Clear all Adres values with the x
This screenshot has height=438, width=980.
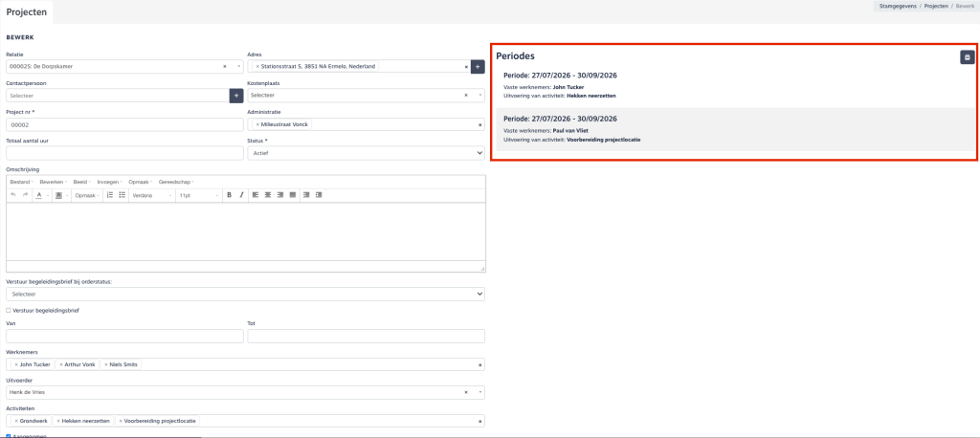[x=466, y=66]
